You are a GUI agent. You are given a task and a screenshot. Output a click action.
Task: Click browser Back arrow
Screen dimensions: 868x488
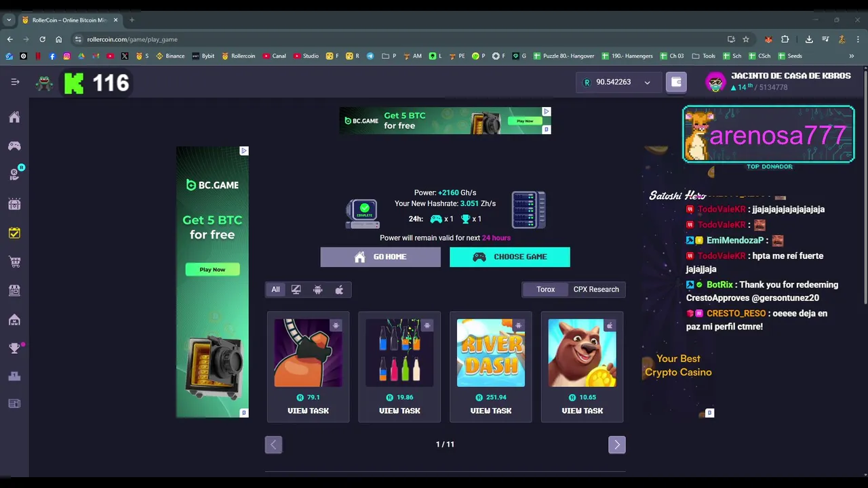(9, 39)
